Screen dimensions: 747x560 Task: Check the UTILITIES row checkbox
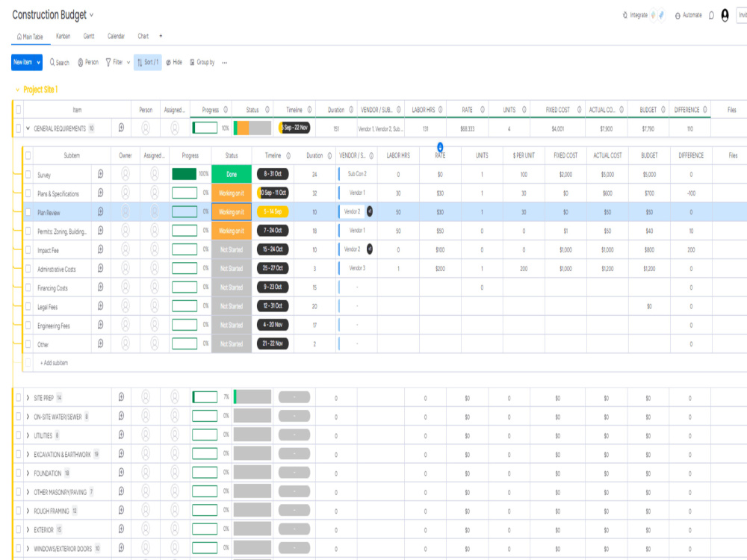[19, 435]
